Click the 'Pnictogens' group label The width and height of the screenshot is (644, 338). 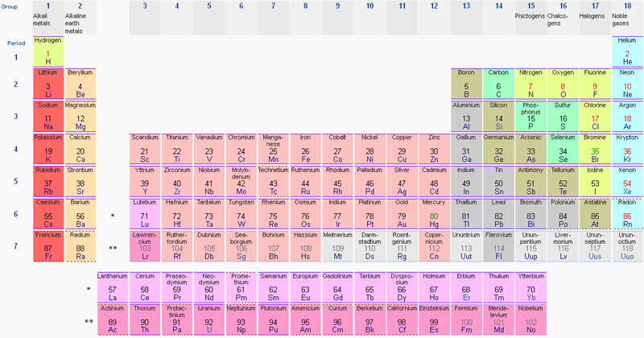click(530, 16)
